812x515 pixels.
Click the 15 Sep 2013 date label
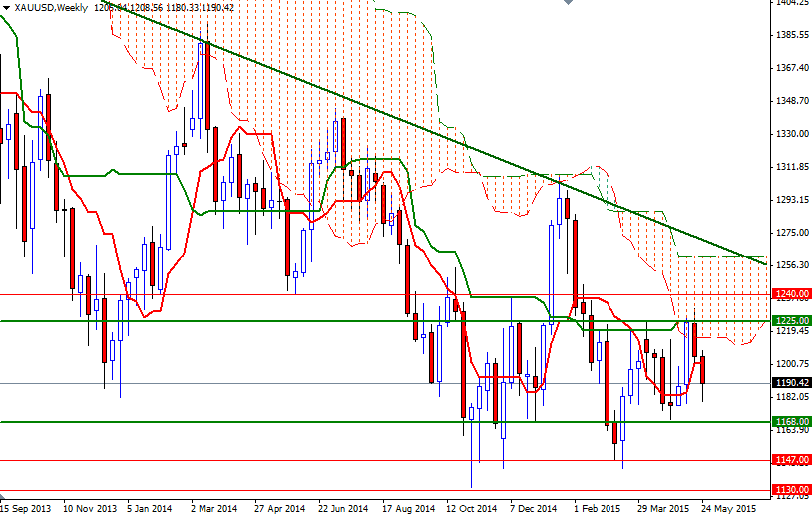tap(25, 508)
